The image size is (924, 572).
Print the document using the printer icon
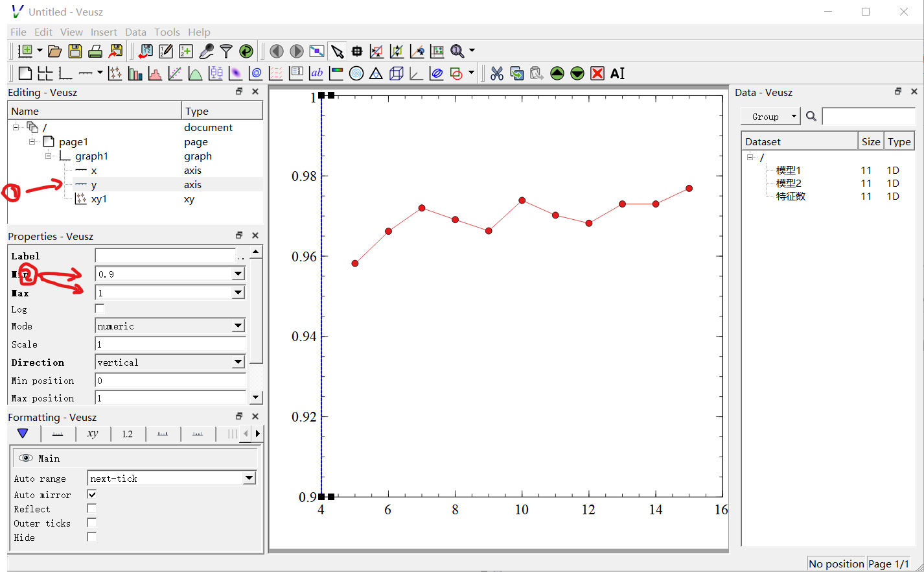95,51
